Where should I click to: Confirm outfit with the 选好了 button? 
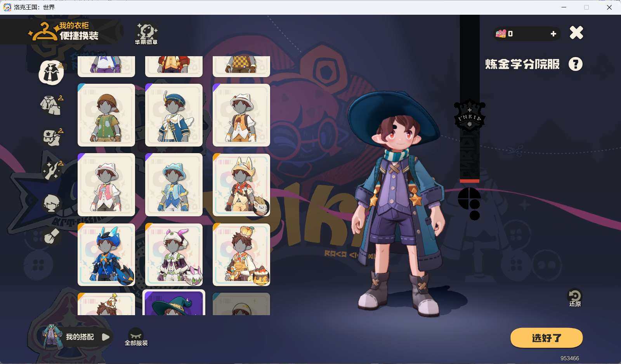546,338
